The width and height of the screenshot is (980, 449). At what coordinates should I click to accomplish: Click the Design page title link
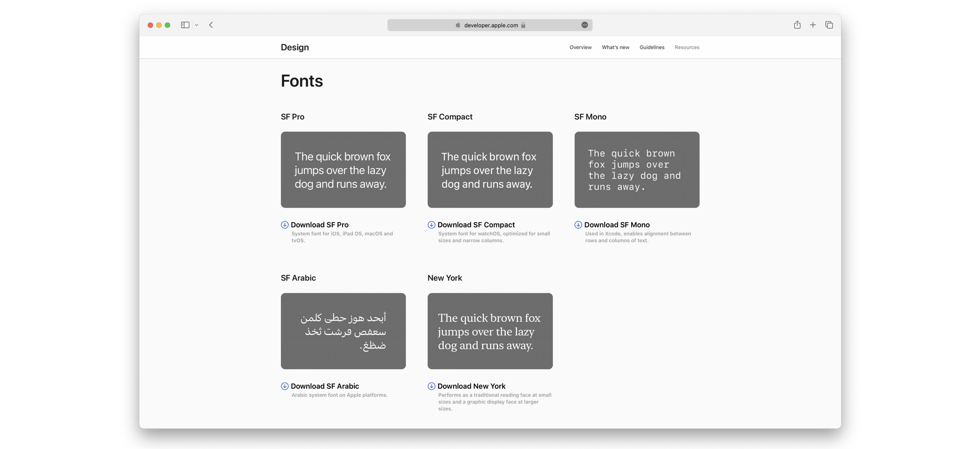(295, 47)
